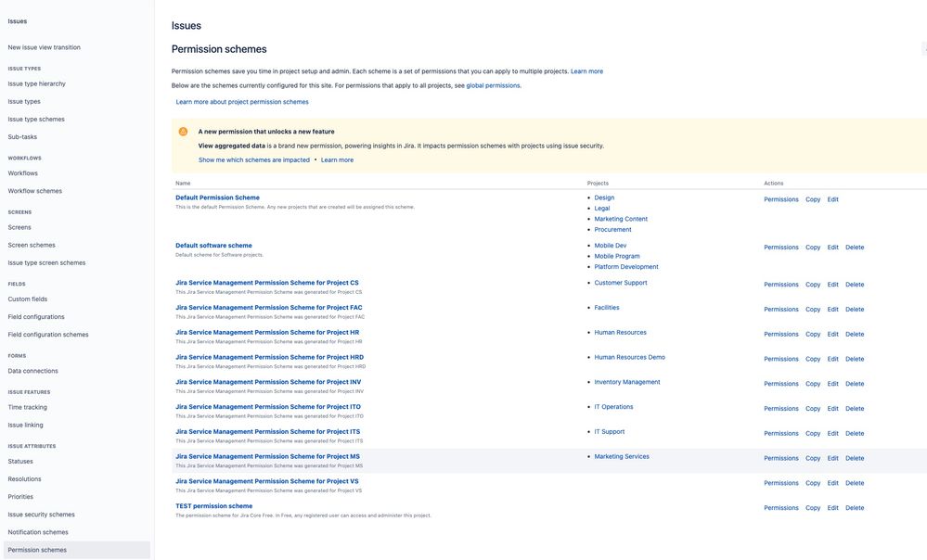This screenshot has width=927, height=560.
Task: Open Time tracking settings
Action: (27, 408)
